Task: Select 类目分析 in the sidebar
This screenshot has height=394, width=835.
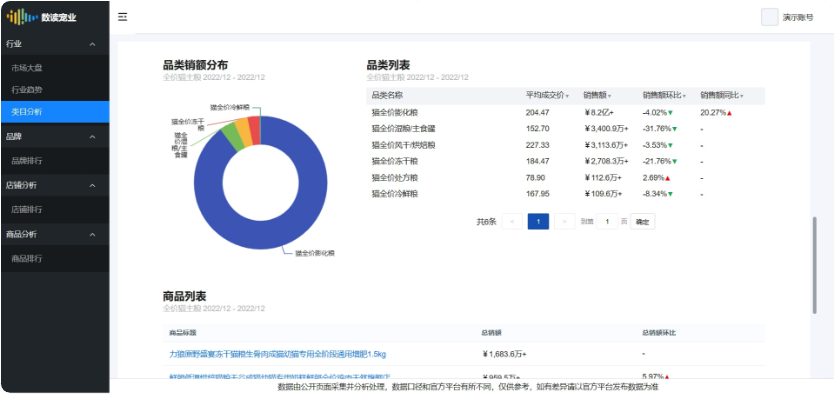Action: [55, 112]
